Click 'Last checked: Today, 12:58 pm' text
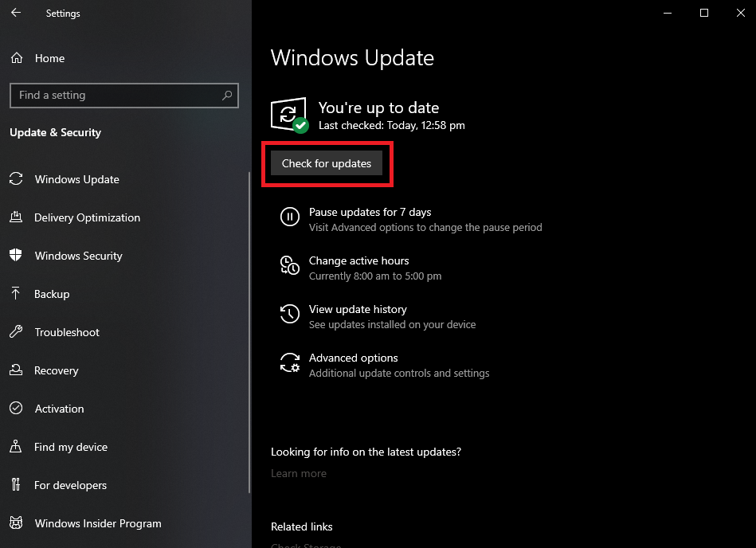Screen dimensions: 756x548 [391, 125]
